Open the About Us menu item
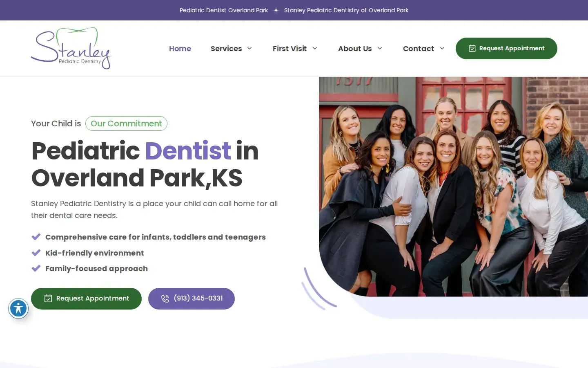Screen dimensions: 588x368 pos(355,48)
